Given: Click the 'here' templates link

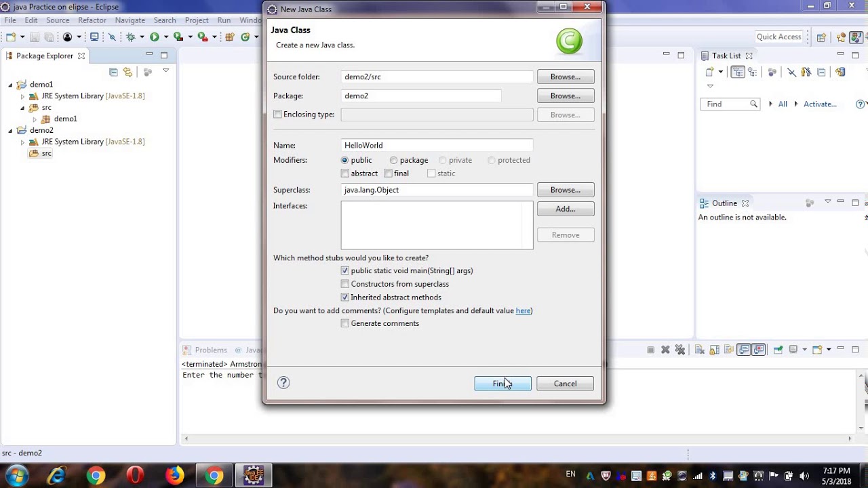Looking at the screenshot, I should pyautogui.click(x=523, y=310).
